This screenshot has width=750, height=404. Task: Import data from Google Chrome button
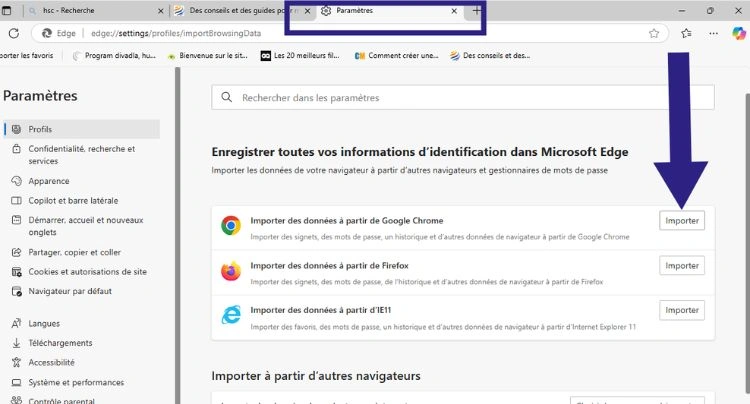coord(682,220)
